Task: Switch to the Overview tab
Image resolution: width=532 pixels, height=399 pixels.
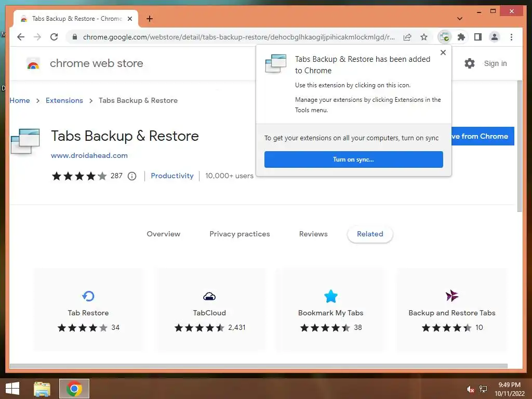Action: click(164, 234)
